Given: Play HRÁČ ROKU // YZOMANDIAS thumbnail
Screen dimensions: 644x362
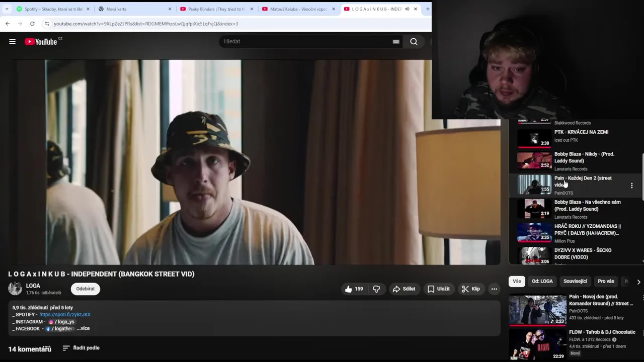Looking at the screenshot, I should [534, 233].
